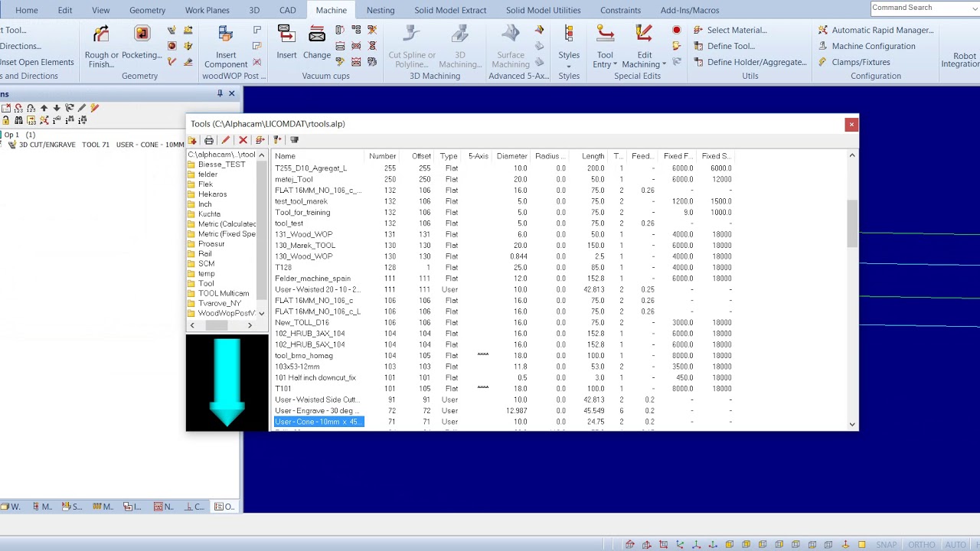Open the Pocketing tool
The height and width of the screenshot is (551, 980).
(142, 43)
